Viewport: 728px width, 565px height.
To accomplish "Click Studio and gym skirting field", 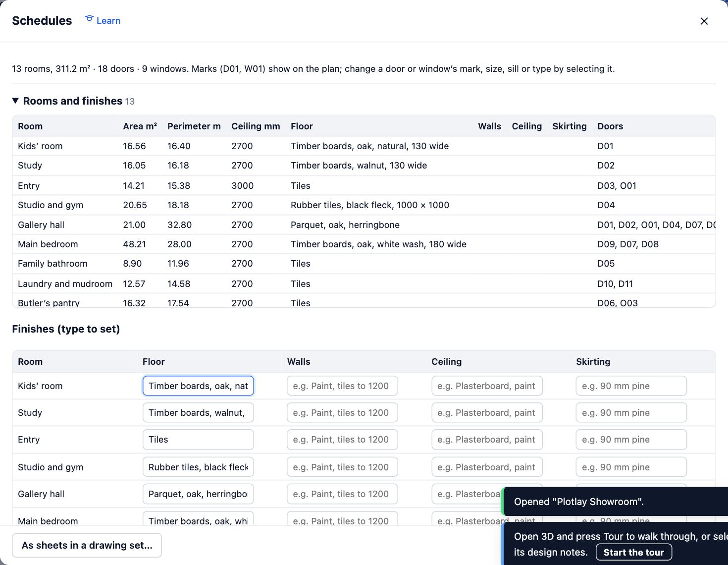I will pyautogui.click(x=631, y=467).
